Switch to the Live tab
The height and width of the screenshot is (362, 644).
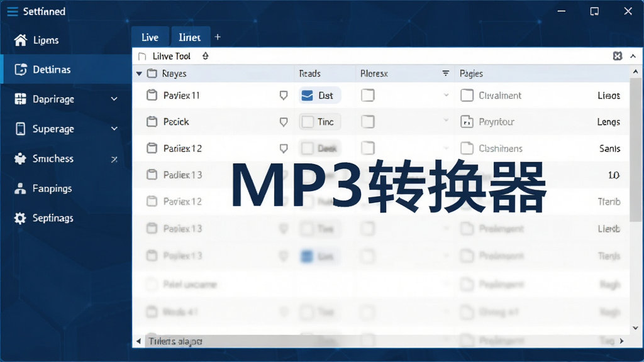coord(150,37)
